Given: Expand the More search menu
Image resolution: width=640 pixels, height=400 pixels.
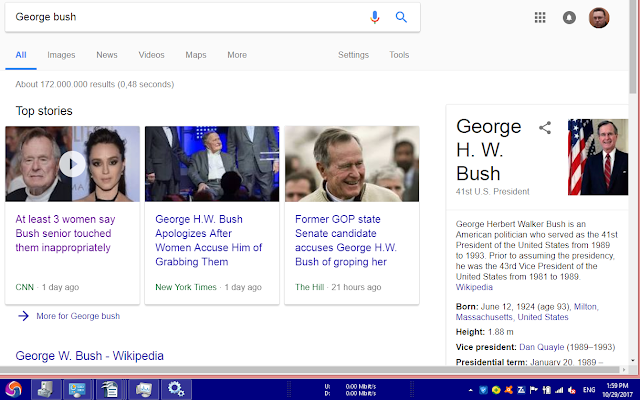Looking at the screenshot, I should click(237, 55).
